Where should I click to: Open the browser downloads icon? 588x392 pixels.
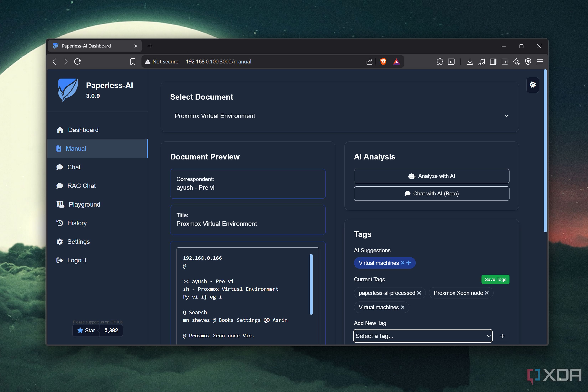pos(470,61)
